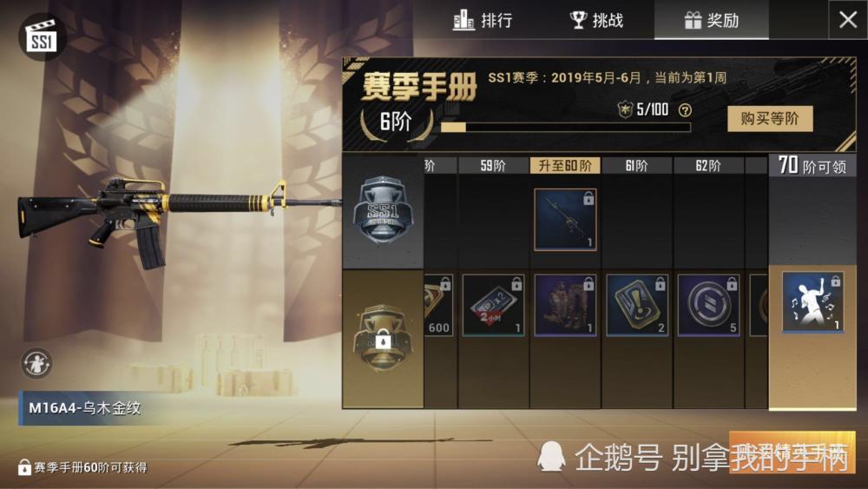
Task: Switch to the 挑战 challenge tab
Action: pos(597,21)
